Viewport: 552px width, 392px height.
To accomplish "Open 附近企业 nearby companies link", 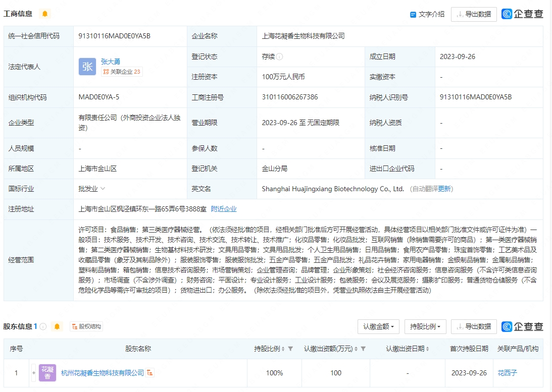I will coord(224,209).
